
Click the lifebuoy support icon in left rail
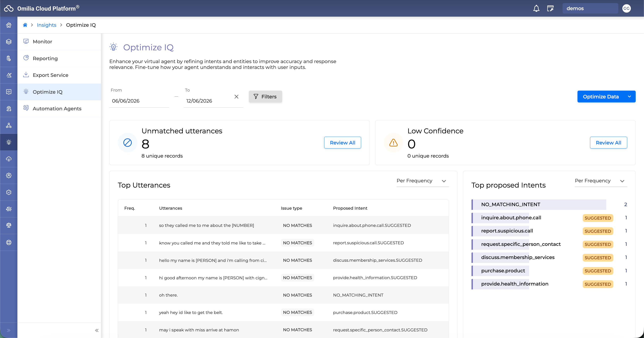click(9, 242)
